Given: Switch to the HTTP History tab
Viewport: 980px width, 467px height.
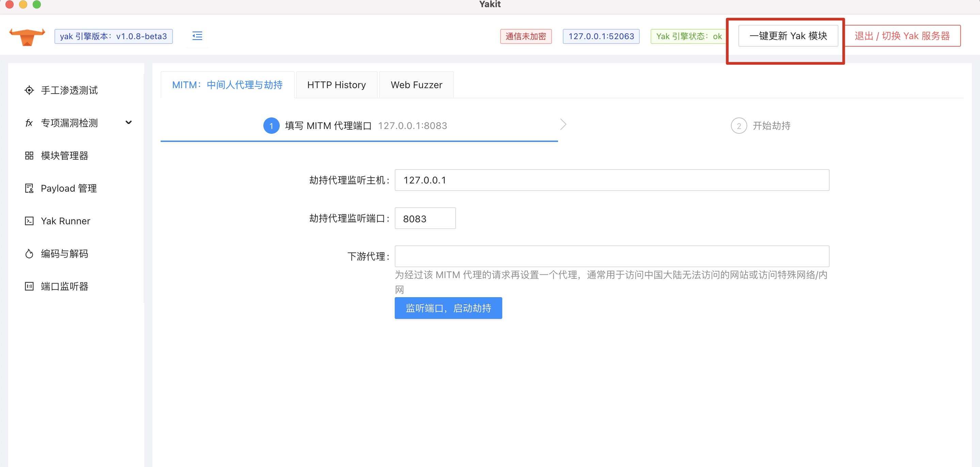Looking at the screenshot, I should click(x=336, y=85).
